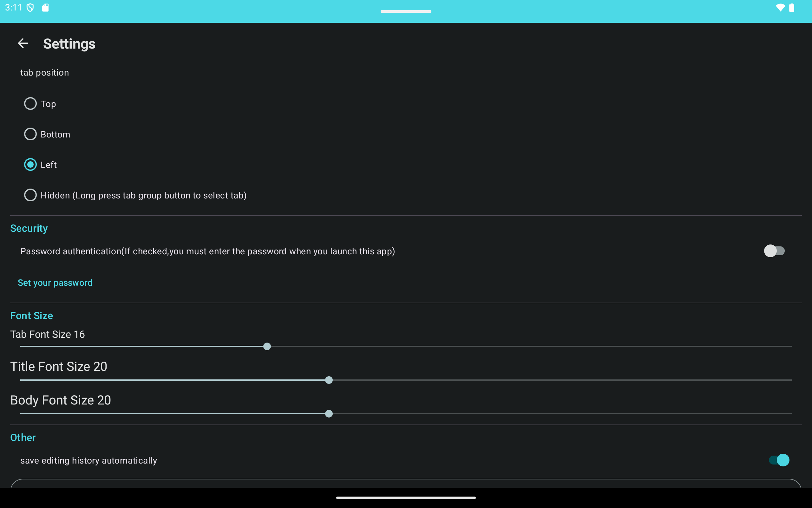Click the Password authentication description text
This screenshot has height=508, width=812.
coord(207,251)
